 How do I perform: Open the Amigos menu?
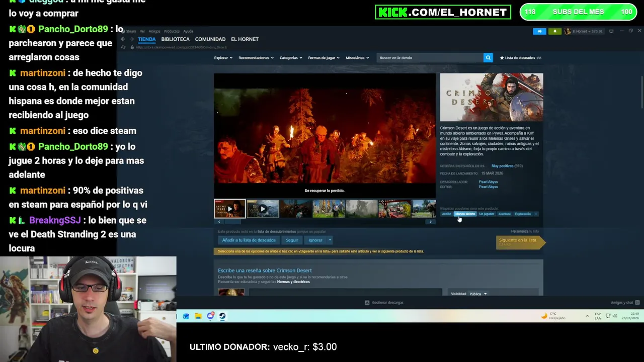[x=154, y=31]
